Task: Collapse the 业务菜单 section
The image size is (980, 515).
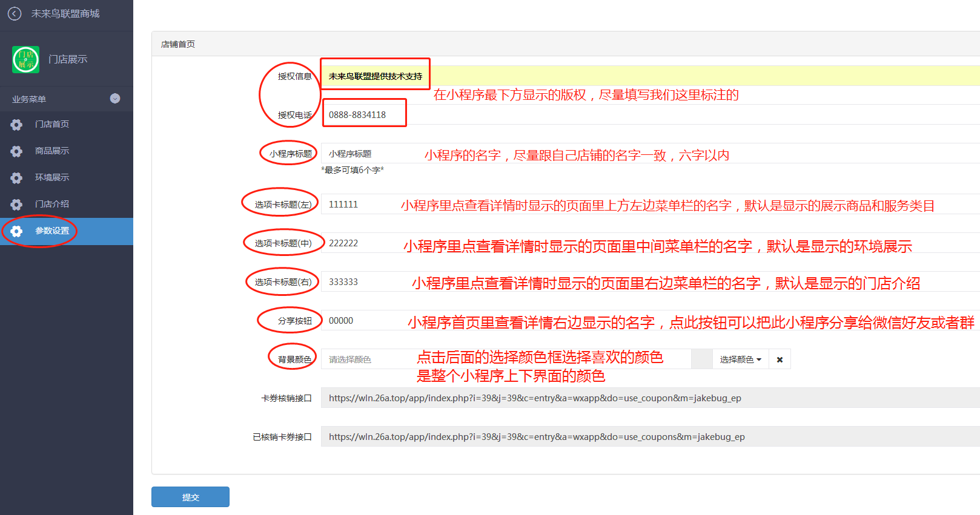Action: tap(114, 99)
